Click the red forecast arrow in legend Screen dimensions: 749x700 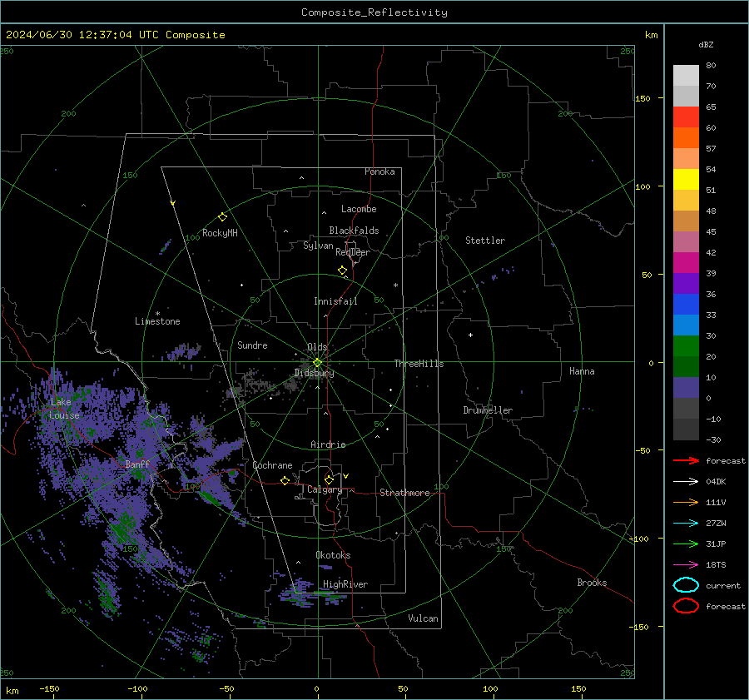686,460
